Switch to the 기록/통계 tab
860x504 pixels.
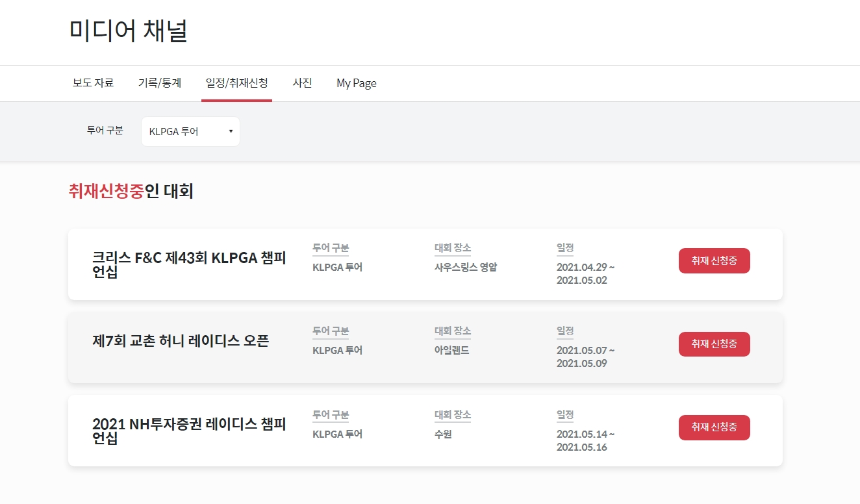click(160, 82)
